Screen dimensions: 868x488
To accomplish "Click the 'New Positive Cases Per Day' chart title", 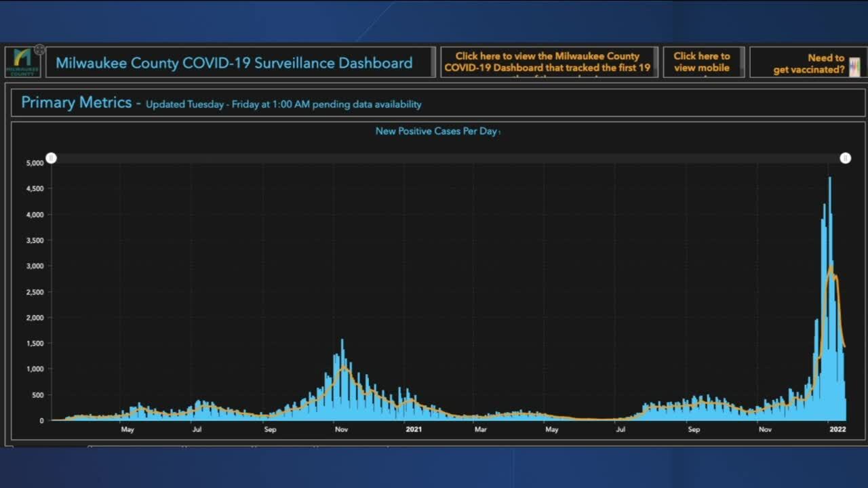I will tap(436, 131).
